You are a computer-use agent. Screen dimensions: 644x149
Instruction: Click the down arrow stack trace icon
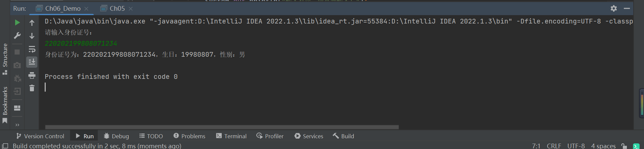click(x=32, y=36)
